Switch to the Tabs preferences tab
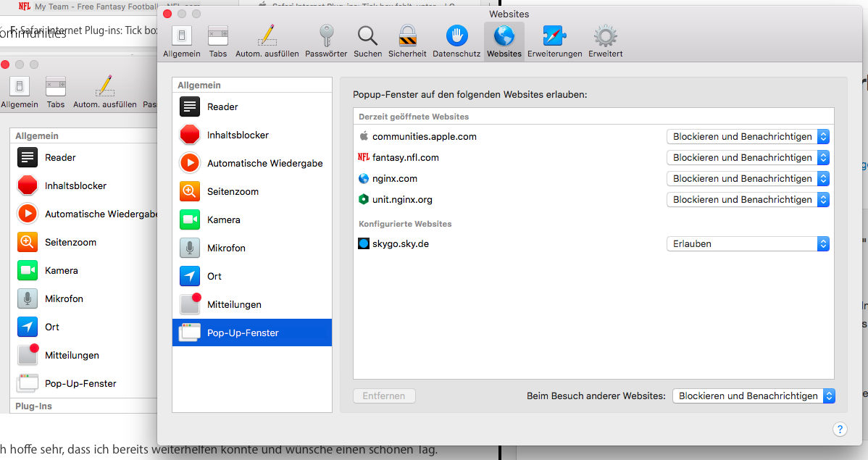Image resolution: width=868 pixels, height=460 pixels. [218, 41]
